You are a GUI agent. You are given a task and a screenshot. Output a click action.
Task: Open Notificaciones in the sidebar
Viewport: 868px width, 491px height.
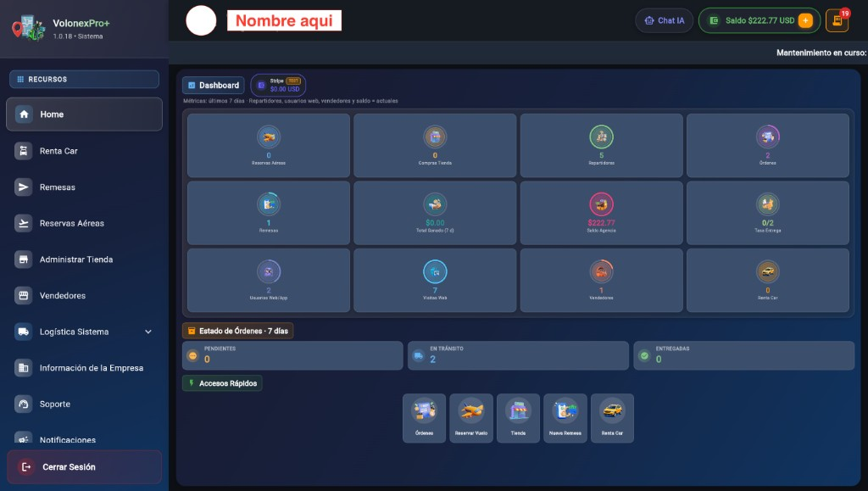84,439
